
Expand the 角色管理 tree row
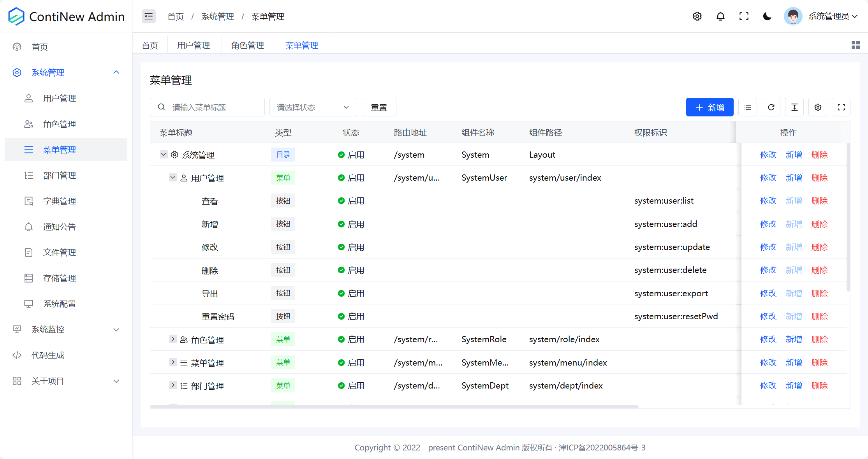(x=173, y=339)
